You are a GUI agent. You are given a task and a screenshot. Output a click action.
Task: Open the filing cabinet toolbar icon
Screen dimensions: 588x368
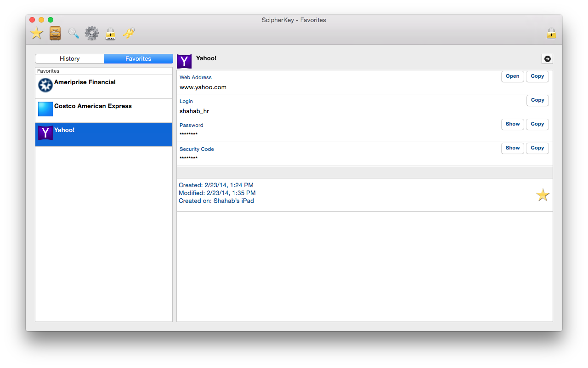point(55,34)
